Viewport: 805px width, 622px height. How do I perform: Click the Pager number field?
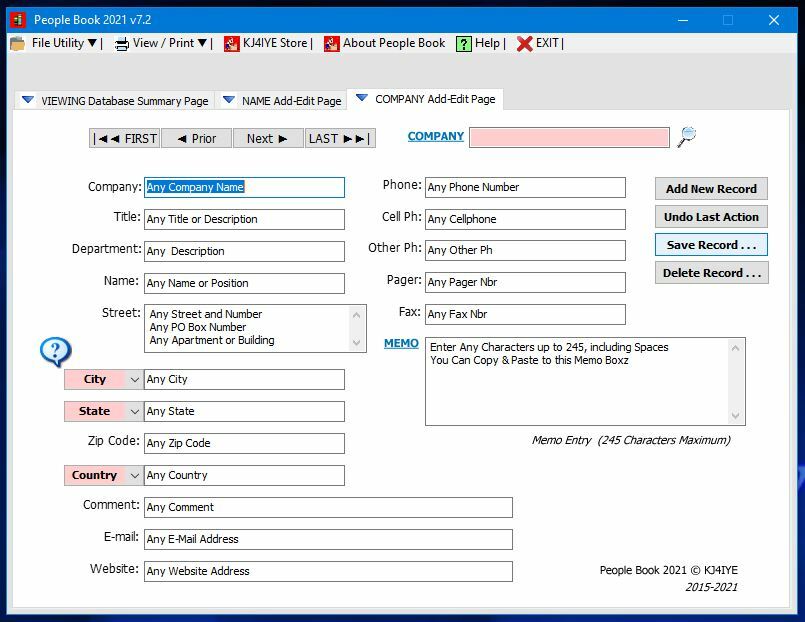pyautogui.click(x=525, y=282)
